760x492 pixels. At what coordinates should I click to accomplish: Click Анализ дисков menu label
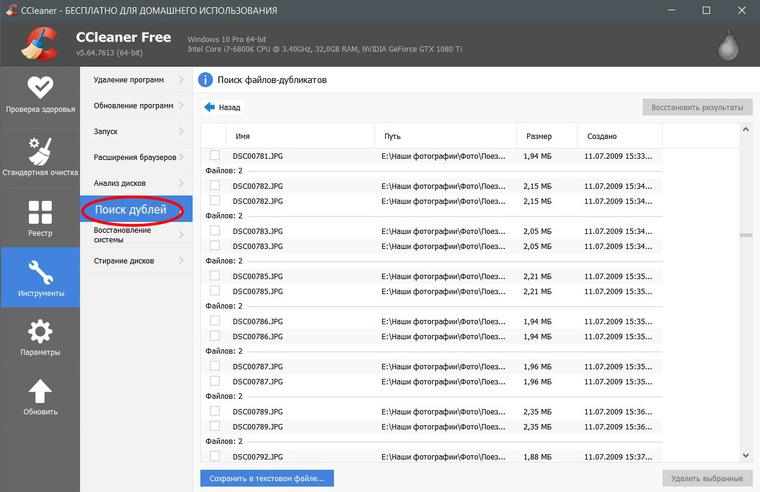tap(120, 183)
